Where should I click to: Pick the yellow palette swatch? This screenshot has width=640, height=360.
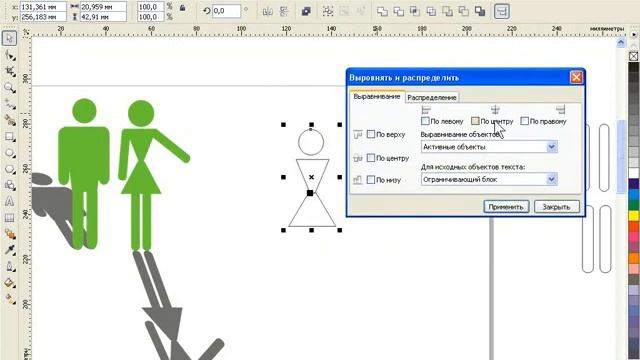(x=633, y=216)
